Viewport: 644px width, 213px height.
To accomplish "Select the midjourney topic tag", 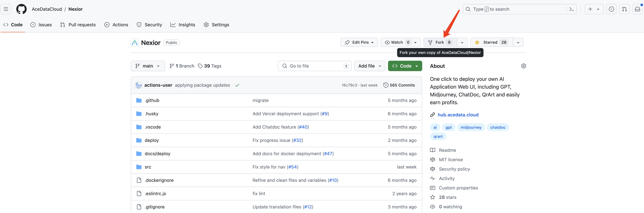I will click(x=471, y=127).
